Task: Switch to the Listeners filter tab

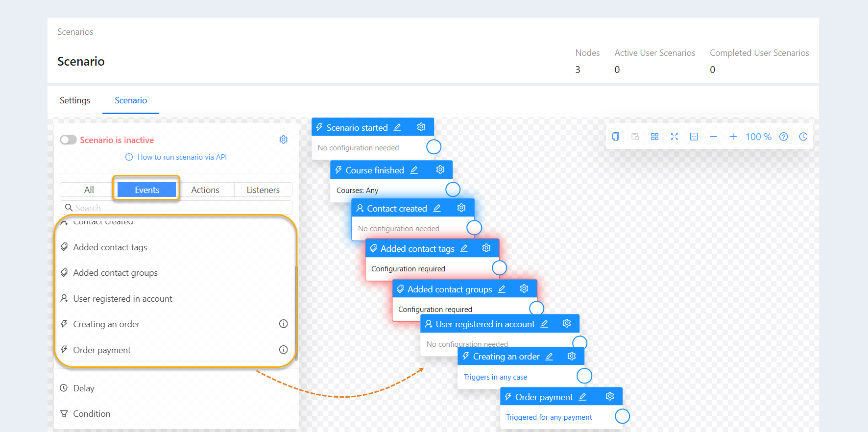Action: click(263, 190)
